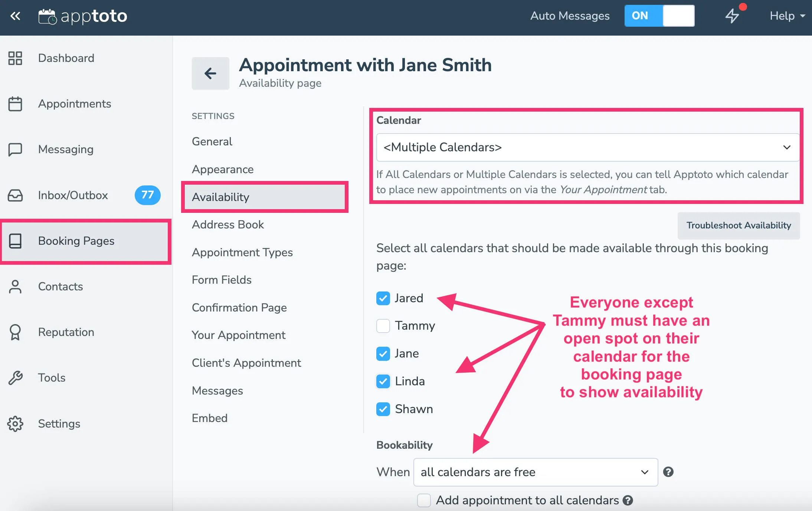The height and width of the screenshot is (511, 812).
Task: Collapse the sidebar with the double-chevron icon
Action: coord(15,16)
